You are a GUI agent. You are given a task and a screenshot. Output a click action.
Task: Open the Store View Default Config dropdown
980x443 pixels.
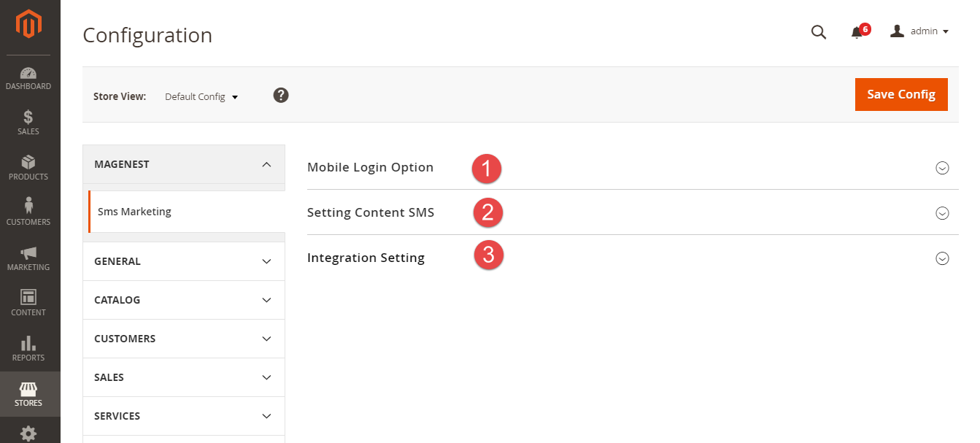201,96
